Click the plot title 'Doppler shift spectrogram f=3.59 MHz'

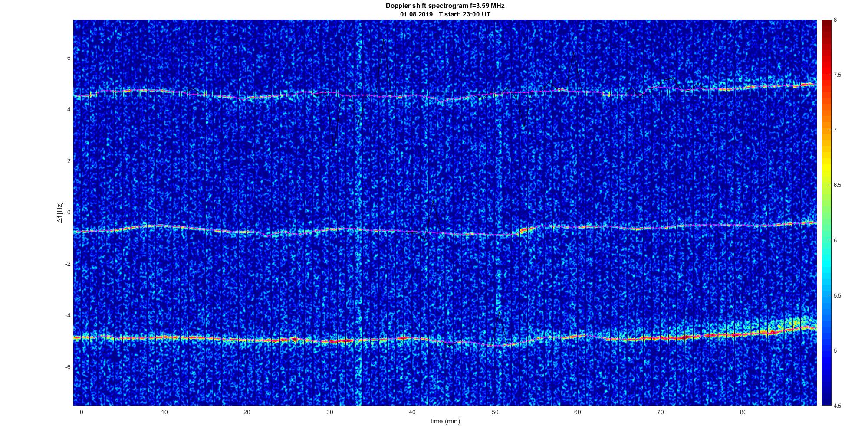[x=445, y=6]
